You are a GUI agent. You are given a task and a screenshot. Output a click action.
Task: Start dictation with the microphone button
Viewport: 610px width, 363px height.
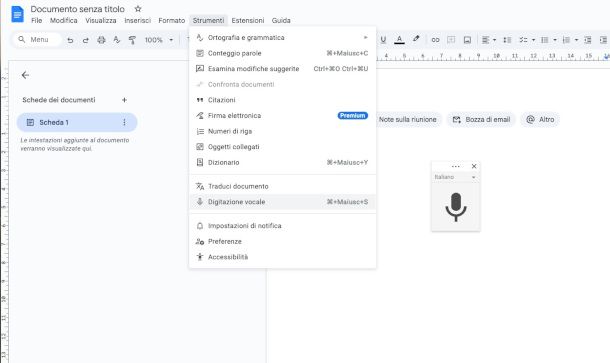click(456, 207)
